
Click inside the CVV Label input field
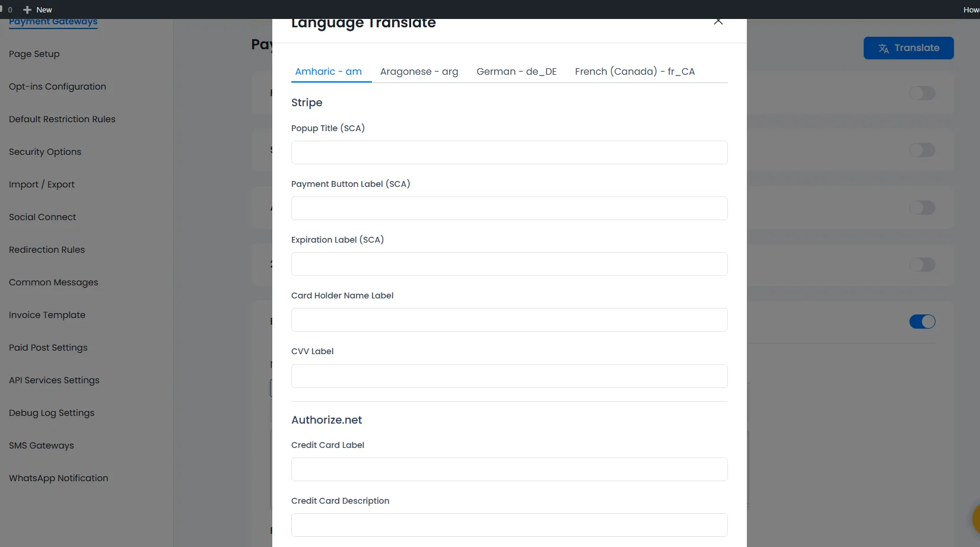[509, 376]
